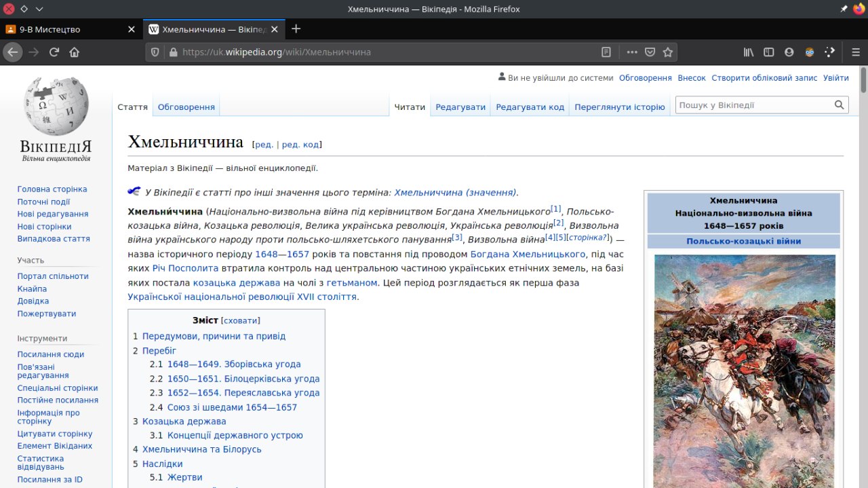Toggle reader view icon in address bar
The height and width of the screenshot is (488, 868).
click(x=606, y=52)
